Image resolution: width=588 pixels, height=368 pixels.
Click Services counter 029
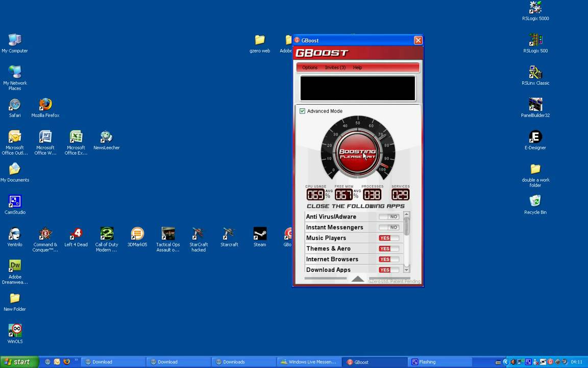pos(400,195)
